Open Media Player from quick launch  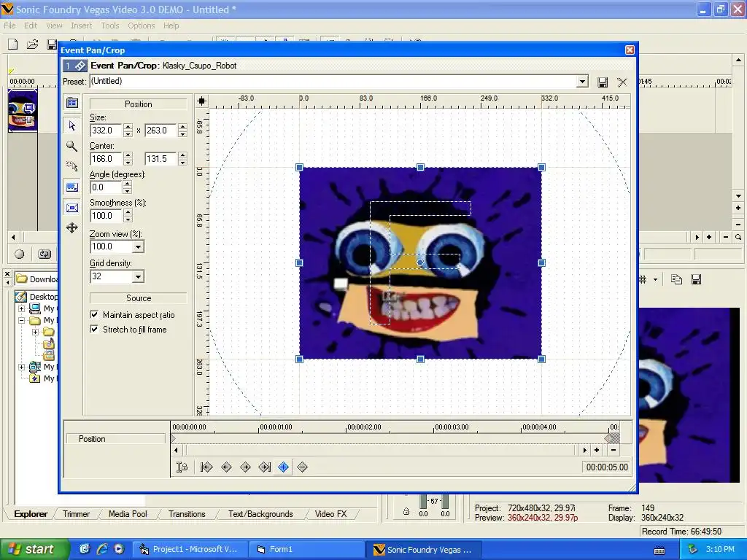coord(119,549)
